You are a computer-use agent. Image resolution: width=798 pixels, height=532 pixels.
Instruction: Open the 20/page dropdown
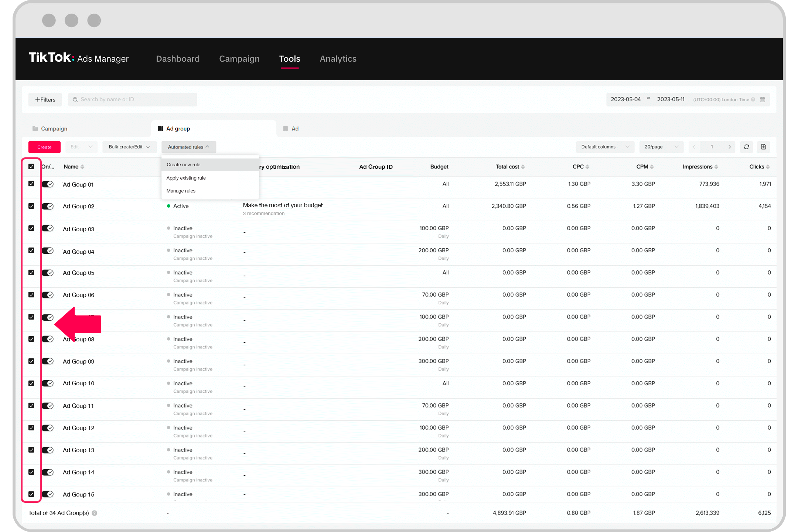click(x=661, y=147)
